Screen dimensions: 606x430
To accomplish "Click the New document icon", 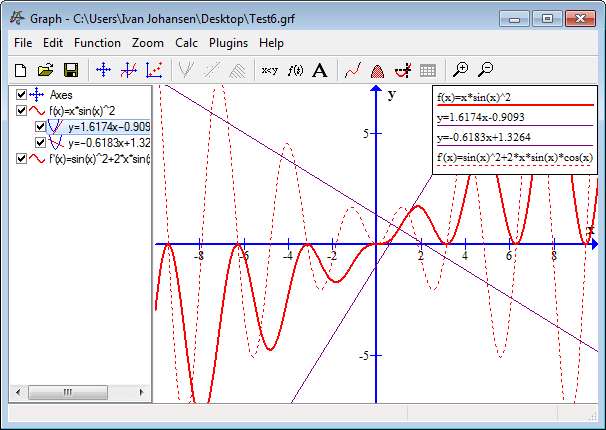I will (20, 70).
